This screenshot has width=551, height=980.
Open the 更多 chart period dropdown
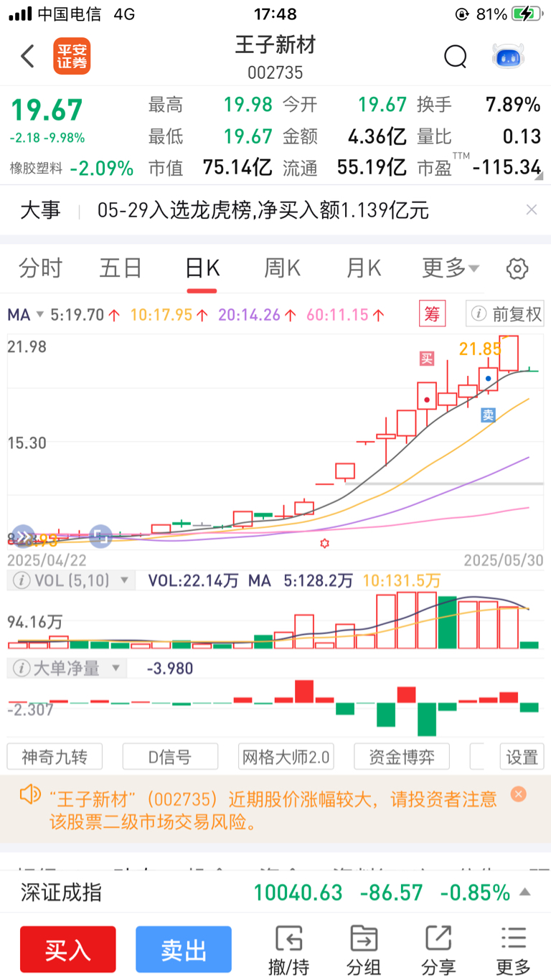(451, 268)
